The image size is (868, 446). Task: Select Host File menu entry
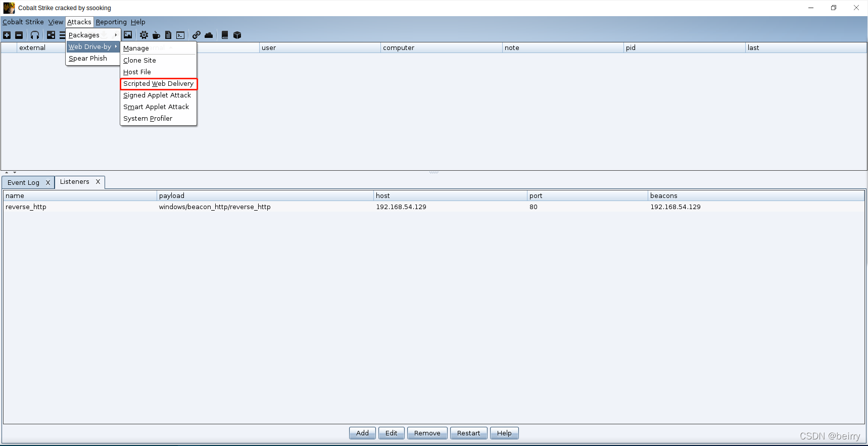coord(158,72)
